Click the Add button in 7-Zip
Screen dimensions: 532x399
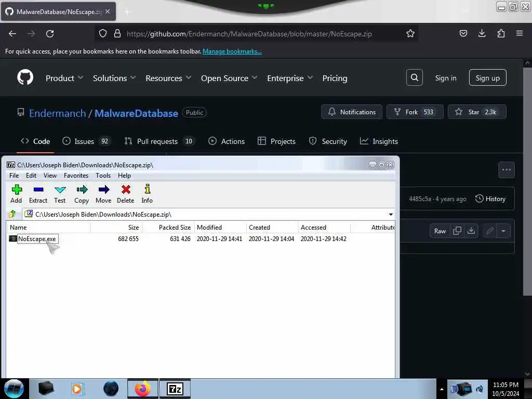16,194
